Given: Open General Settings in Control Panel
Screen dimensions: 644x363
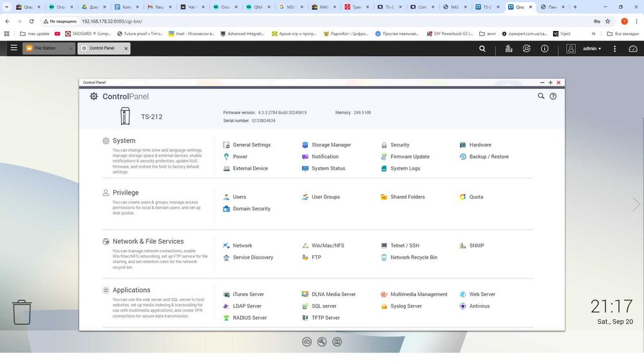Looking at the screenshot, I should pos(247,144).
